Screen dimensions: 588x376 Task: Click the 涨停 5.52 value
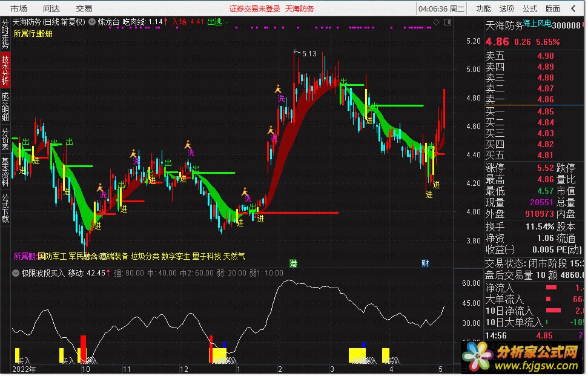[x=545, y=168]
